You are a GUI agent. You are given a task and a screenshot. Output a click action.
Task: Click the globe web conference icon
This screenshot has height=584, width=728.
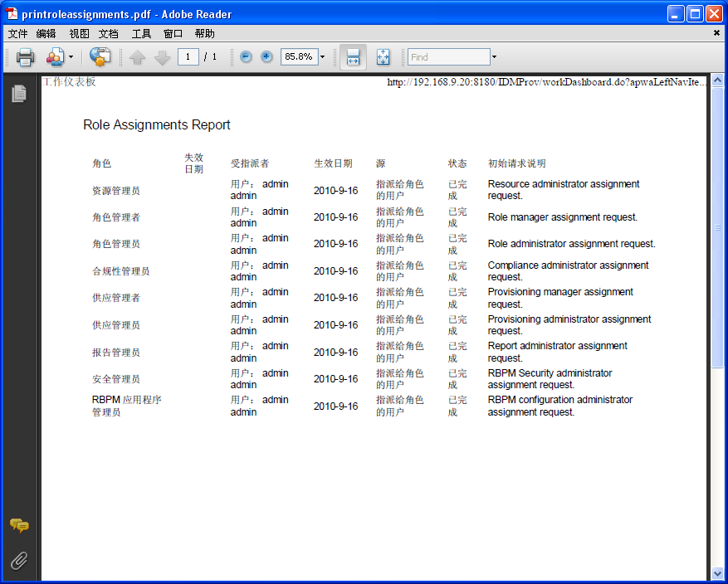(x=100, y=57)
